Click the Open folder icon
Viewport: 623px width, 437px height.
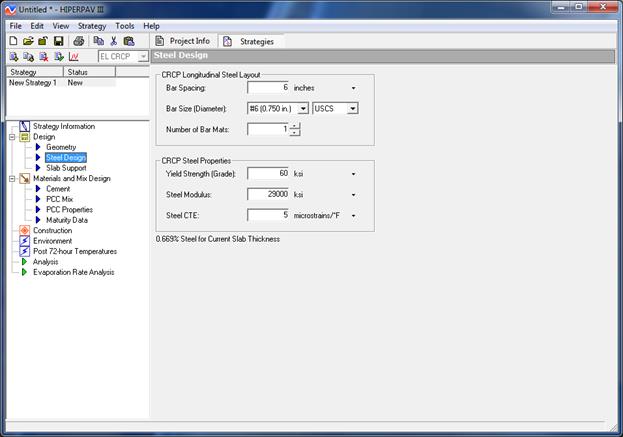click(x=28, y=41)
